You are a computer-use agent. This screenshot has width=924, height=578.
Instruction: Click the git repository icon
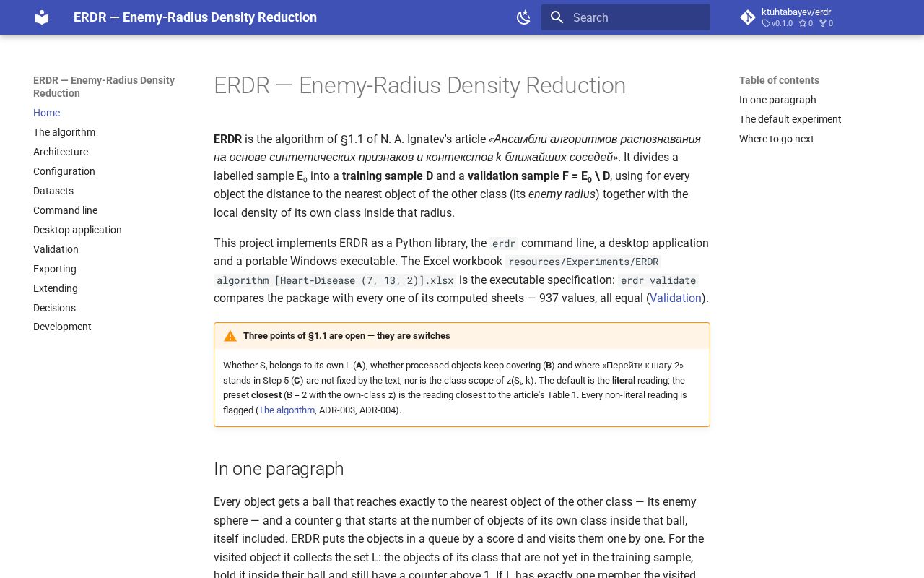point(748,17)
